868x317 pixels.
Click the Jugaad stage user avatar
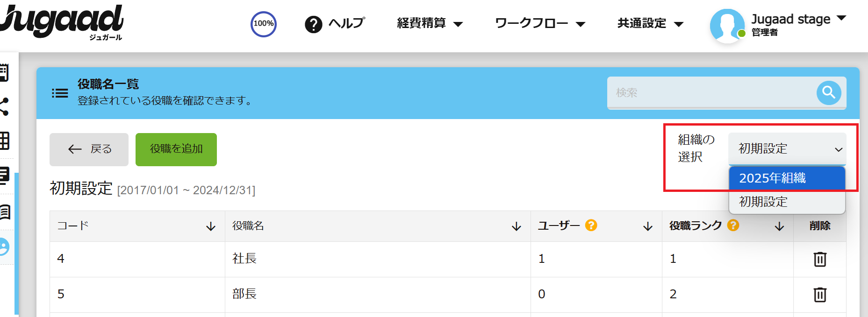[727, 26]
